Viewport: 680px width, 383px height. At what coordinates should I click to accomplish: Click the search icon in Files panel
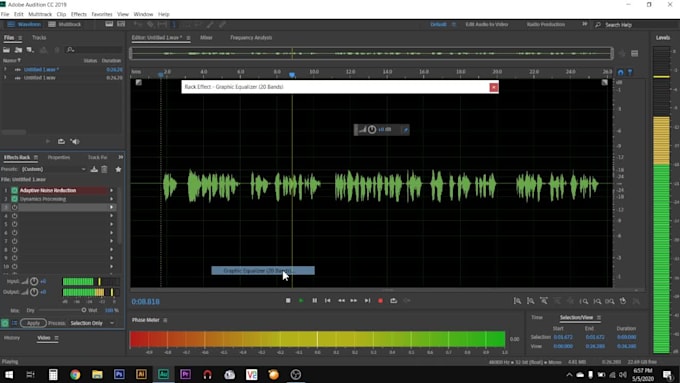(70, 50)
